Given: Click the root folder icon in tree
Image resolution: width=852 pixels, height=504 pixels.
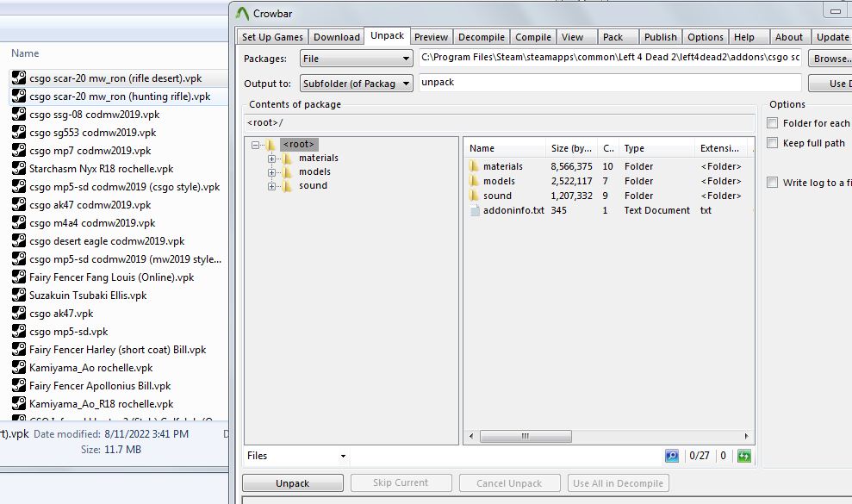Looking at the screenshot, I should tap(271, 145).
